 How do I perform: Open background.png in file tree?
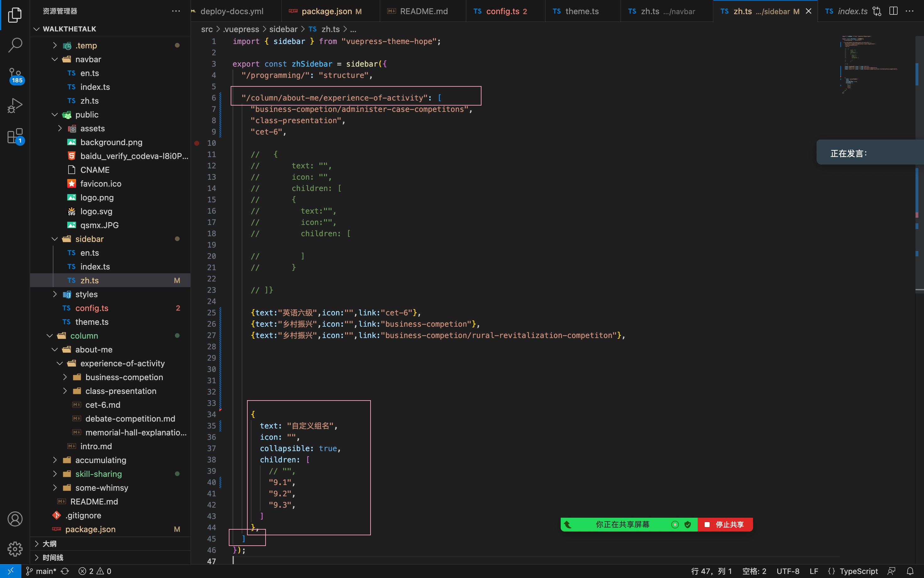[x=110, y=142]
